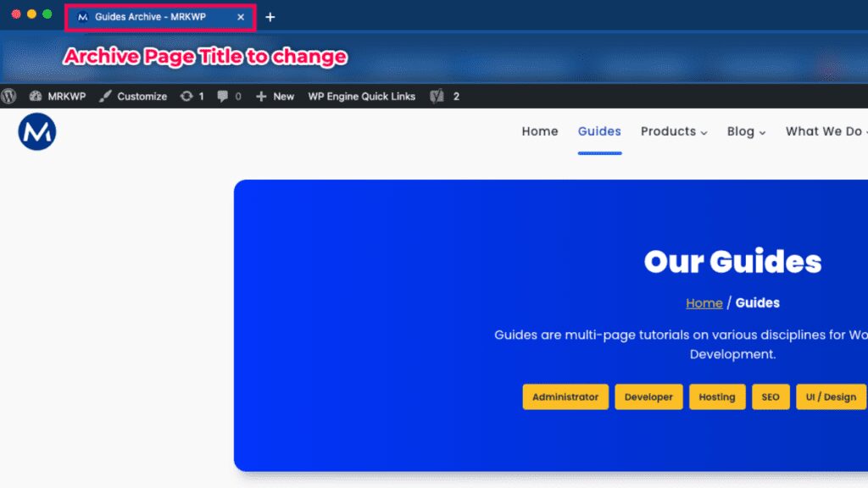Filter guides by Hosting tag
Image resolution: width=868 pixels, height=488 pixels.
pos(717,396)
